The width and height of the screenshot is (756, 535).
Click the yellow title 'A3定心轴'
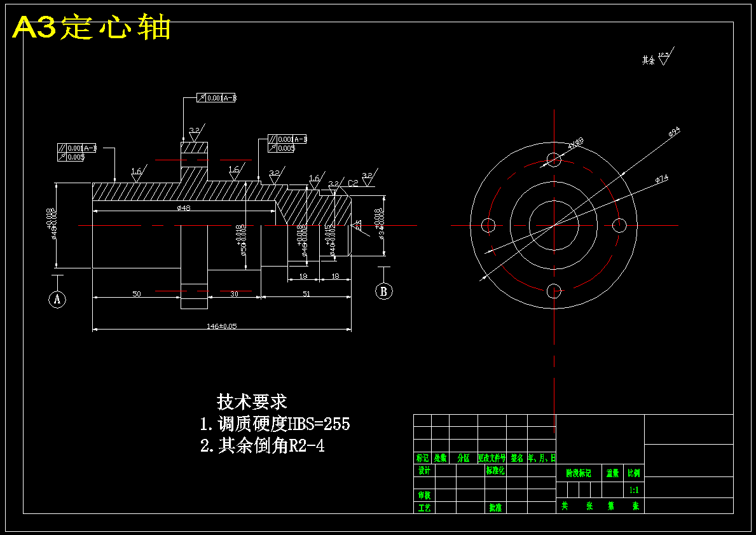pos(91,27)
